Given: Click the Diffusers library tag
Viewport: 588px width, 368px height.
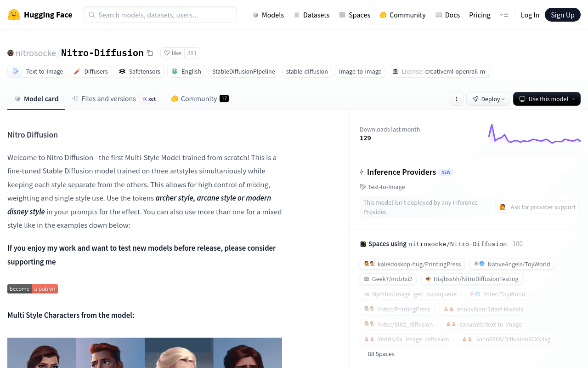Looking at the screenshot, I should 91,71.
